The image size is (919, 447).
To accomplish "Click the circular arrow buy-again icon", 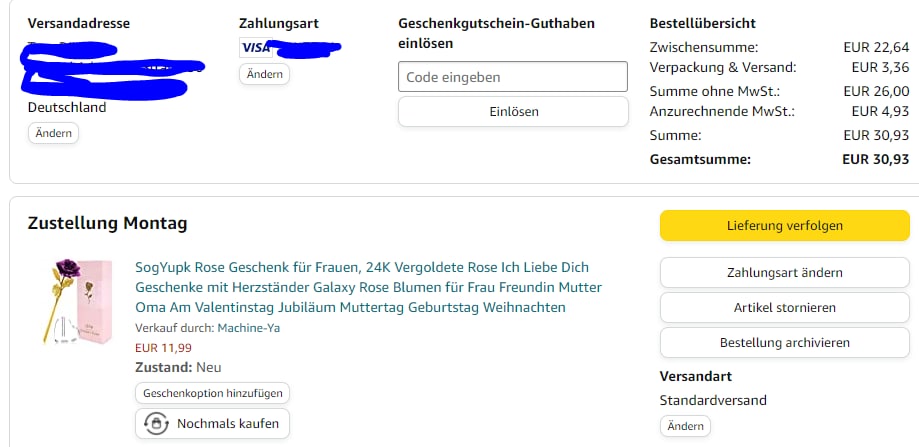I will tap(156, 423).
